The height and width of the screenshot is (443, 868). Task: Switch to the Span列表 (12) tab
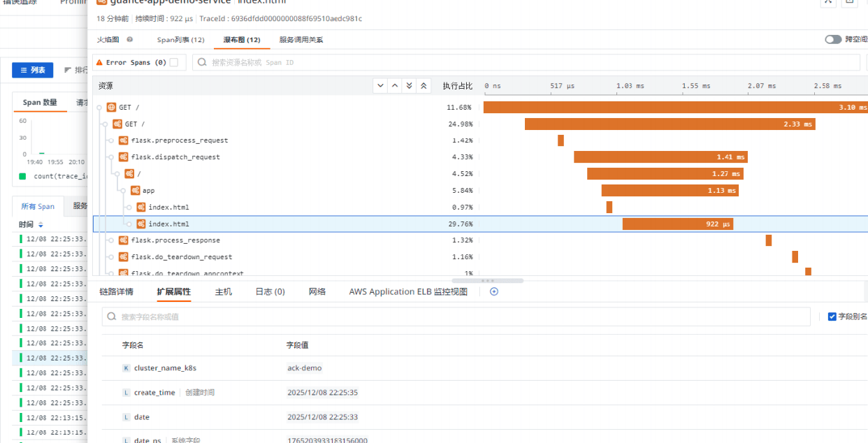(180, 40)
